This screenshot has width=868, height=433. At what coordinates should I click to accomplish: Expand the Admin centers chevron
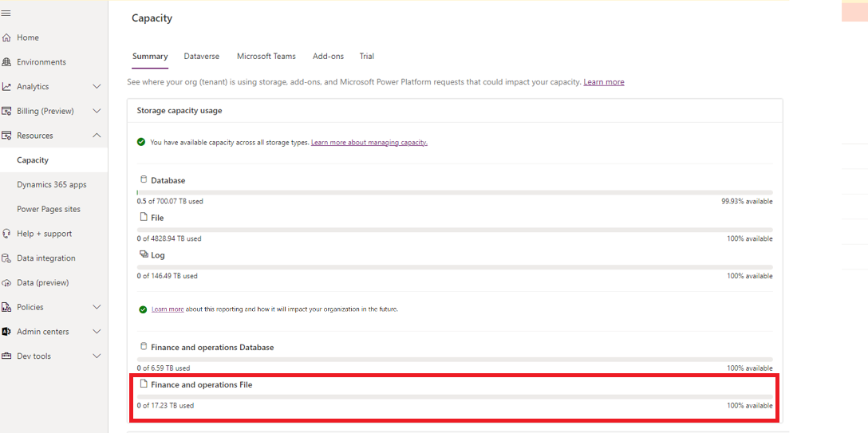[97, 331]
